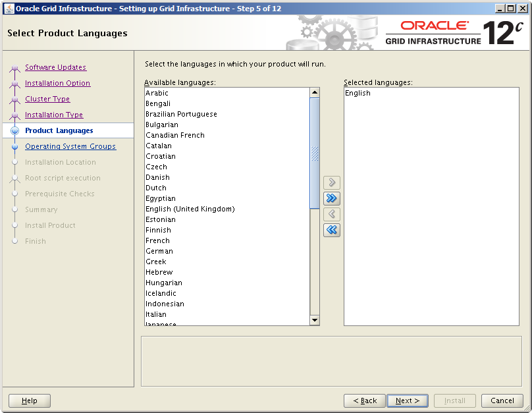Click the add-all double right arrow button
Image resolution: width=532 pixels, height=413 pixels.
coord(332,198)
